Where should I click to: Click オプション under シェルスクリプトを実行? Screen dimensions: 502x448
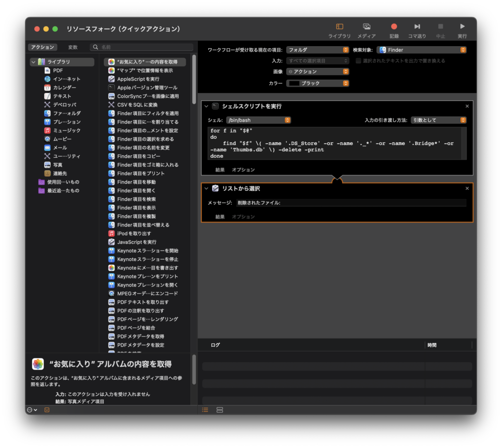click(x=243, y=170)
